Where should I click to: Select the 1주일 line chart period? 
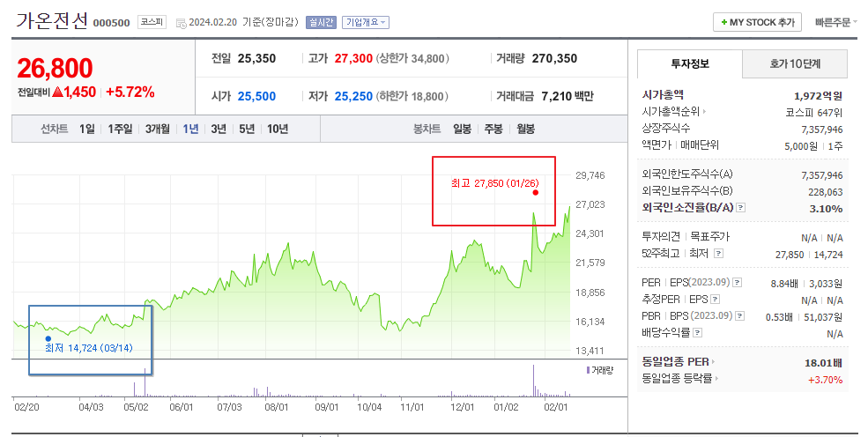click(x=120, y=129)
